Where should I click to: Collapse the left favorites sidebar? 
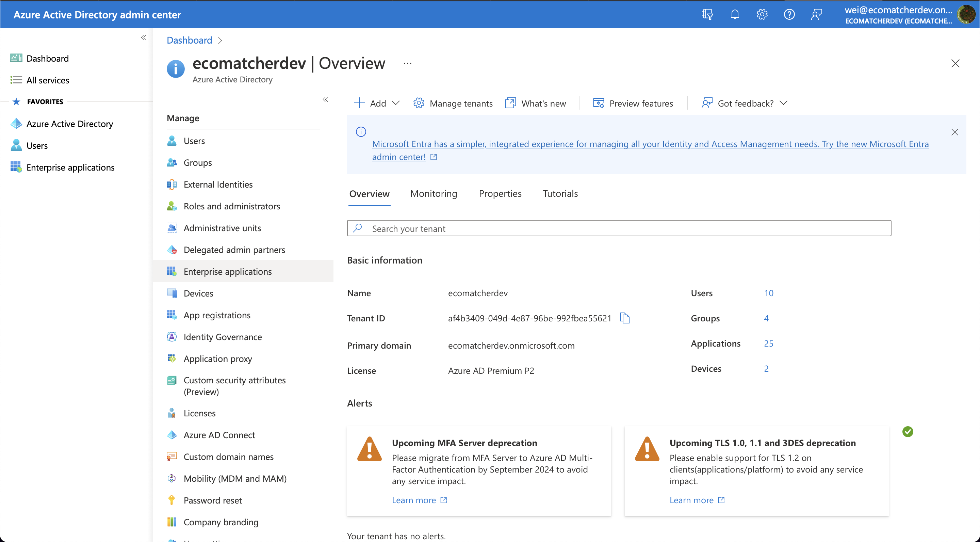click(143, 37)
